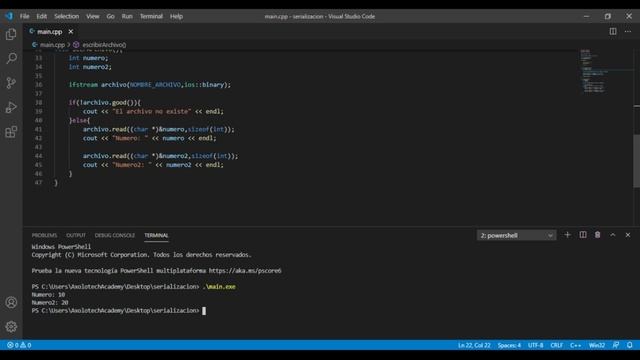Open the Extensions view
The width and height of the screenshot is (640, 360).
click(11, 132)
